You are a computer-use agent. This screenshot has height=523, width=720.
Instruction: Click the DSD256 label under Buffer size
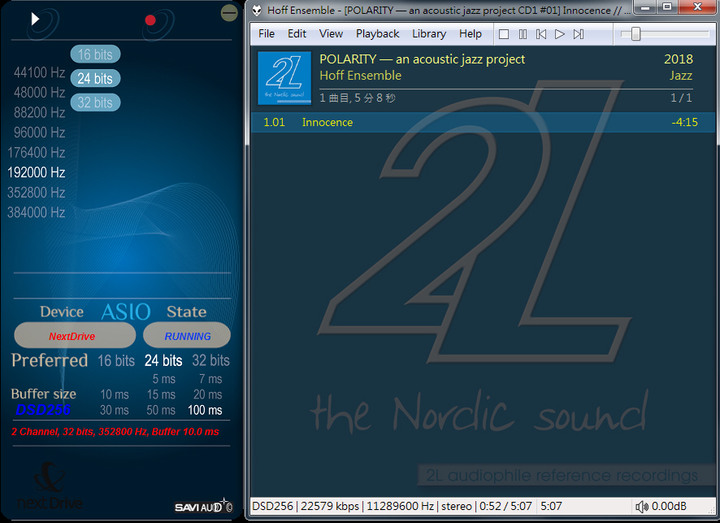pyautogui.click(x=43, y=410)
